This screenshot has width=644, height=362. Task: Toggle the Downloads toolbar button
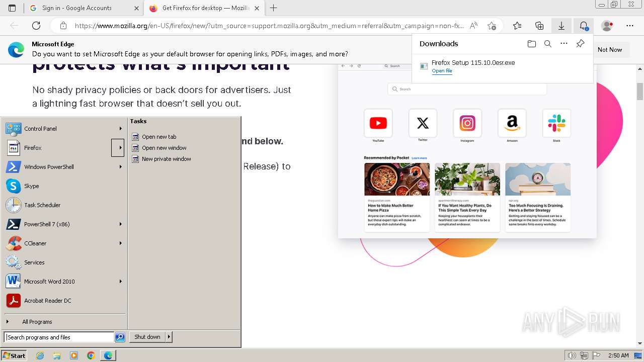(x=561, y=26)
